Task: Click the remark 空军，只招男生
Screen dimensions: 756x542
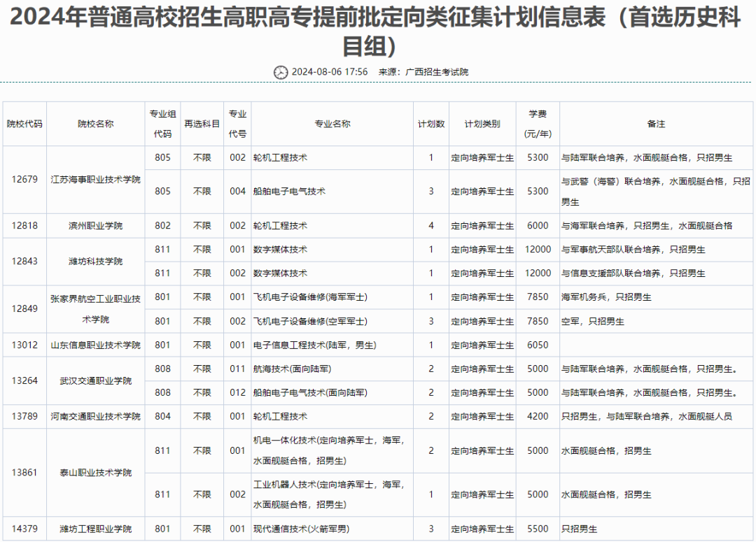Action: [593, 321]
